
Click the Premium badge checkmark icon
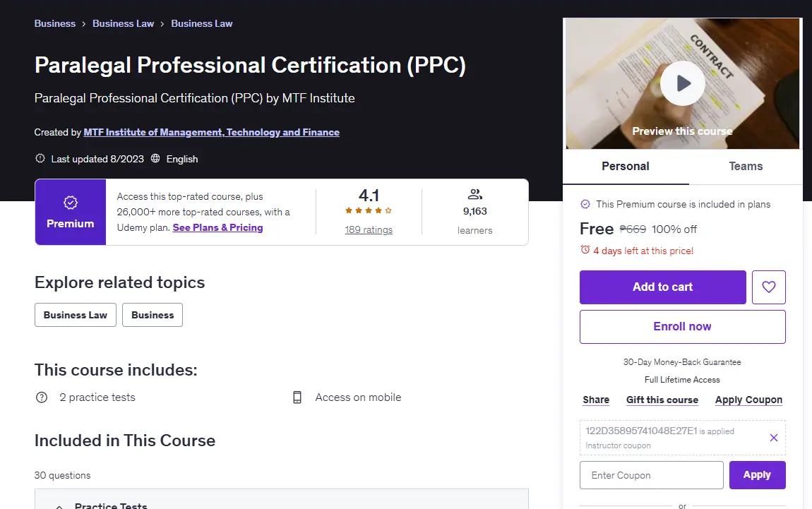(71, 203)
